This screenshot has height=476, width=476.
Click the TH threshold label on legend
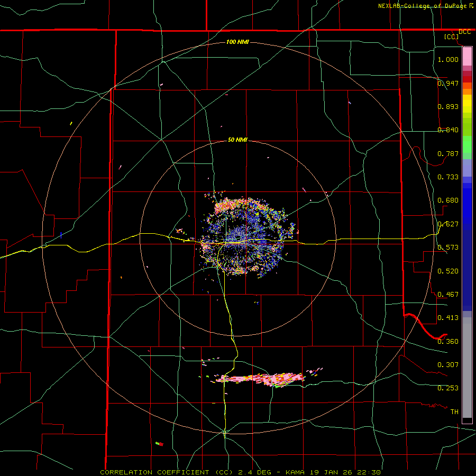[454, 412]
